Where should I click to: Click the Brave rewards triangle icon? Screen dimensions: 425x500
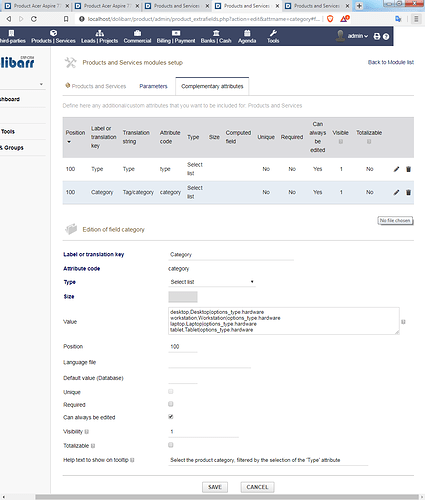345,19
